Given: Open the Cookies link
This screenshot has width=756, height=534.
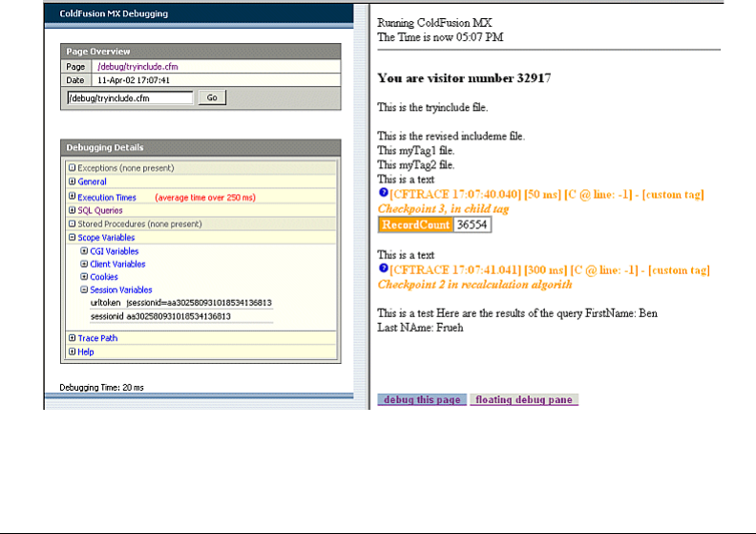Looking at the screenshot, I should [104, 277].
